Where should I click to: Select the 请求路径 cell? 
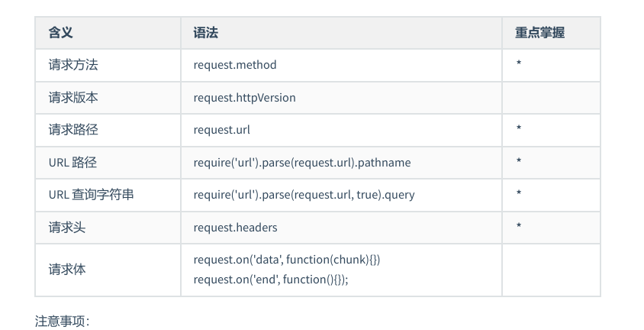pyautogui.click(x=73, y=130)
